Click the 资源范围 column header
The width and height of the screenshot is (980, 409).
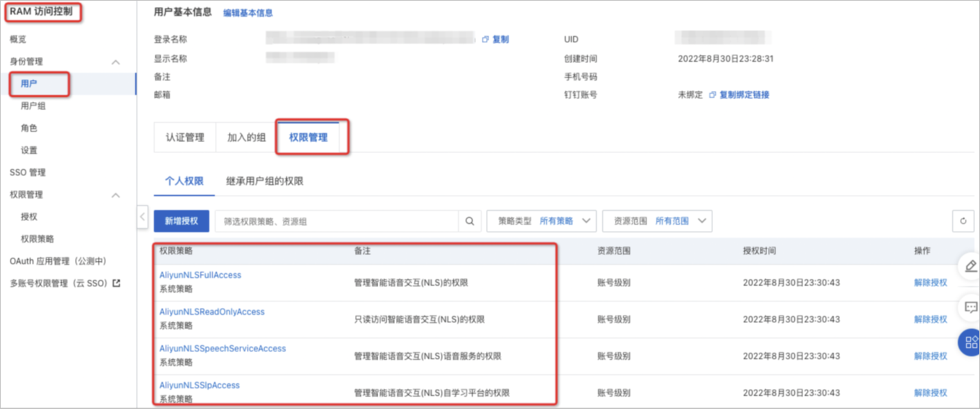[614, 251]
